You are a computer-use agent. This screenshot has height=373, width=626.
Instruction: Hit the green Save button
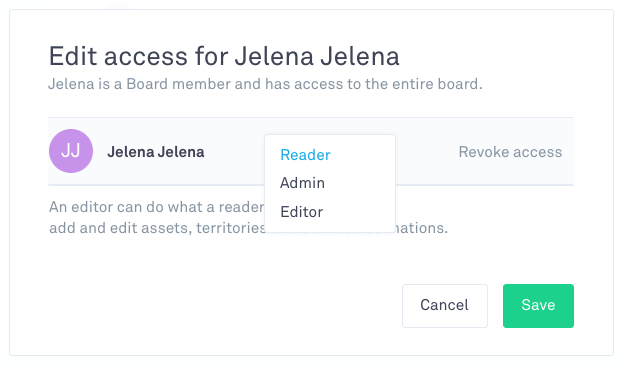(538, 306)
